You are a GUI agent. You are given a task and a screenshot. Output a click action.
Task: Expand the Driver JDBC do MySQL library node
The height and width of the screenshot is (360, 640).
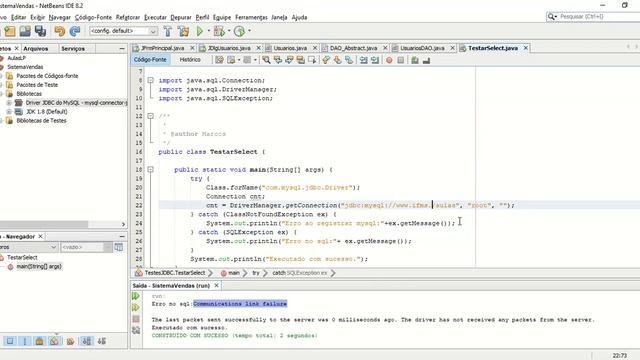point(9,103)
